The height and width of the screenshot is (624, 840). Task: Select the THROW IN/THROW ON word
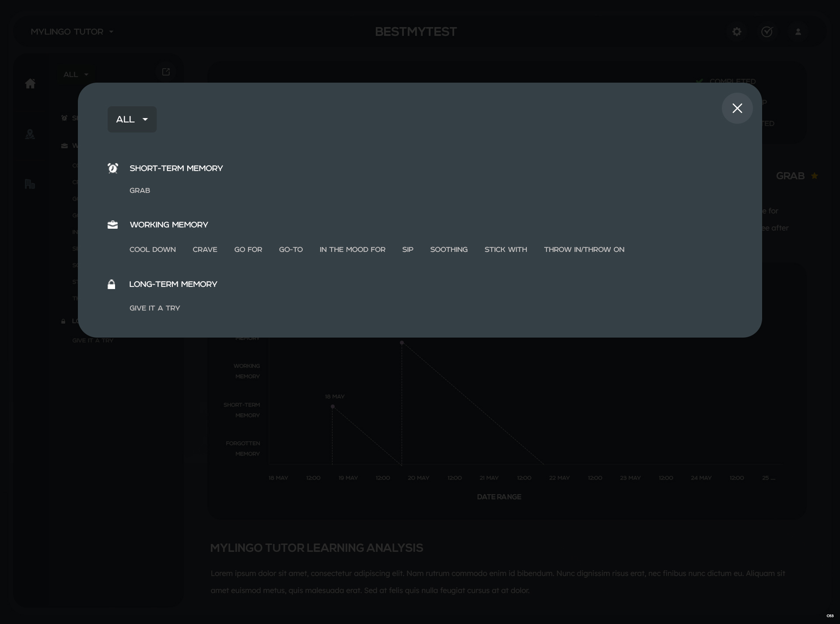(x=584, y=249)
